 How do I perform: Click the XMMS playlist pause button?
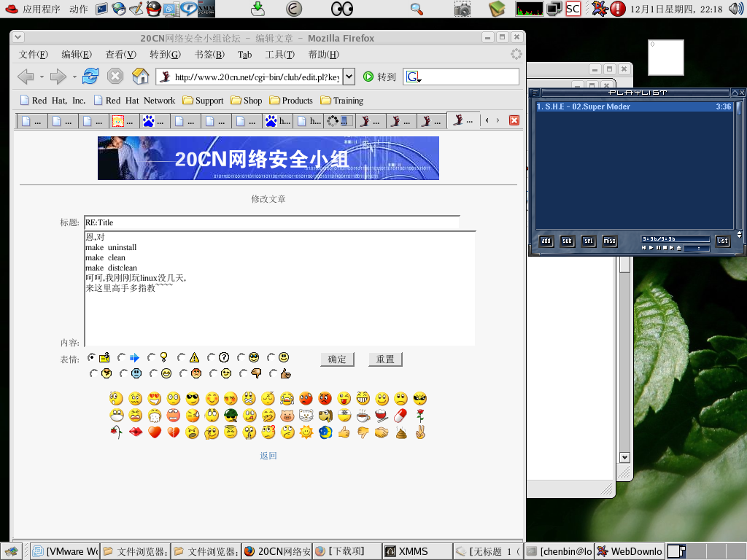pyautogui.click(x=659, y=248)
